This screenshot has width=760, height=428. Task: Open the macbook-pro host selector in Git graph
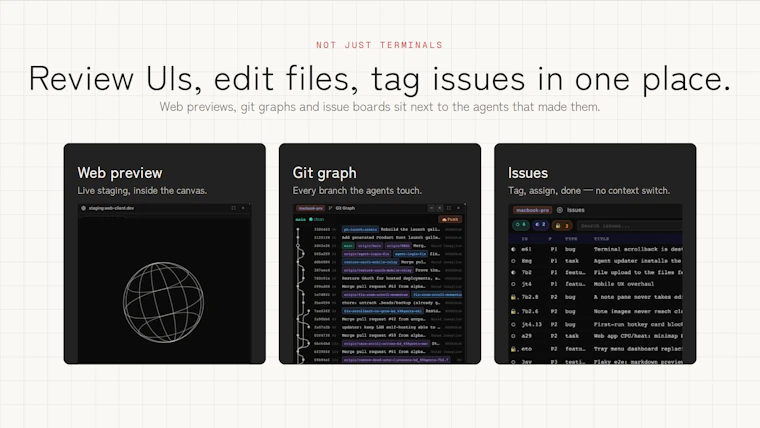[311, 208]
